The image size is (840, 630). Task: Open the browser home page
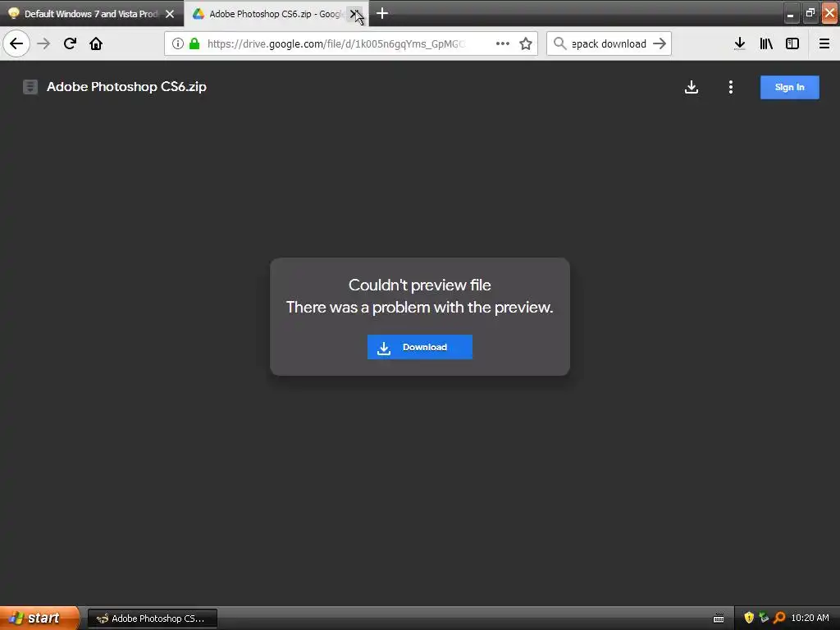point(96,43)
